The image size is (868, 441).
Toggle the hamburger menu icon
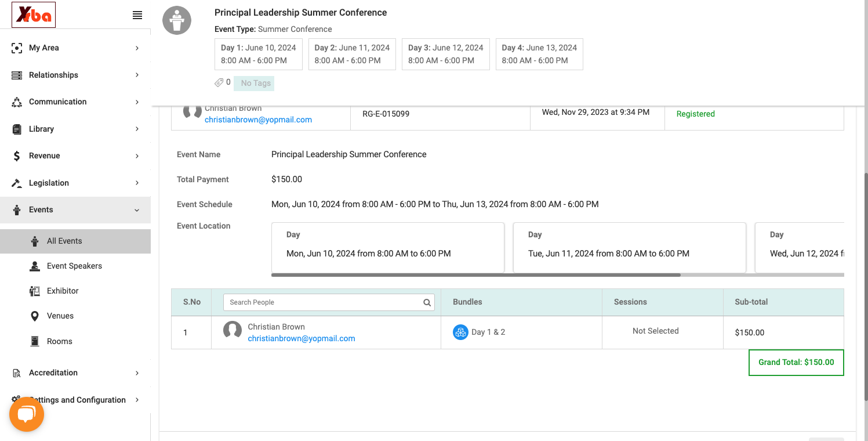point(137,16)
